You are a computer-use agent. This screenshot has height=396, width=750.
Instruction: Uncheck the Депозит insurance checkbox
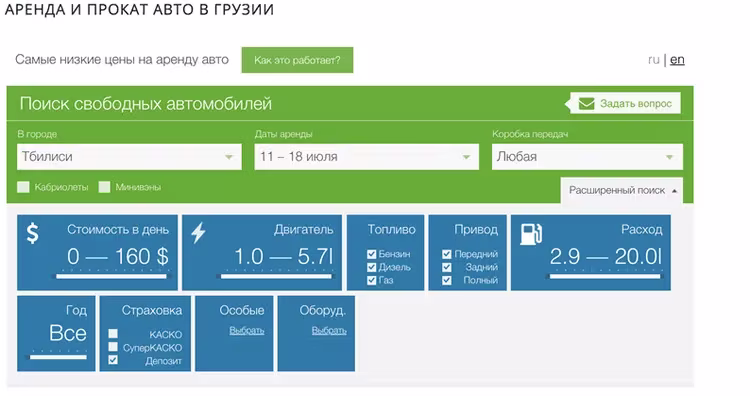point(113,360)
